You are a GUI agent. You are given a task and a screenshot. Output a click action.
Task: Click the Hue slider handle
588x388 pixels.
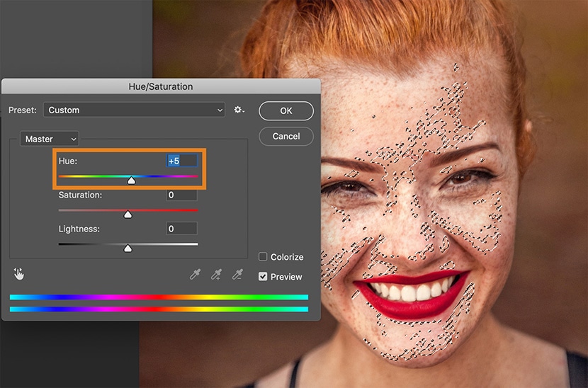pos(131,181)
